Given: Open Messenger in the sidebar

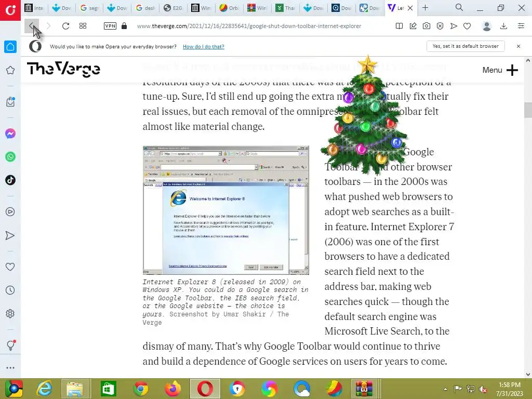Looking at the screenshot, I should pyautogui.click(x=10, y=134).
